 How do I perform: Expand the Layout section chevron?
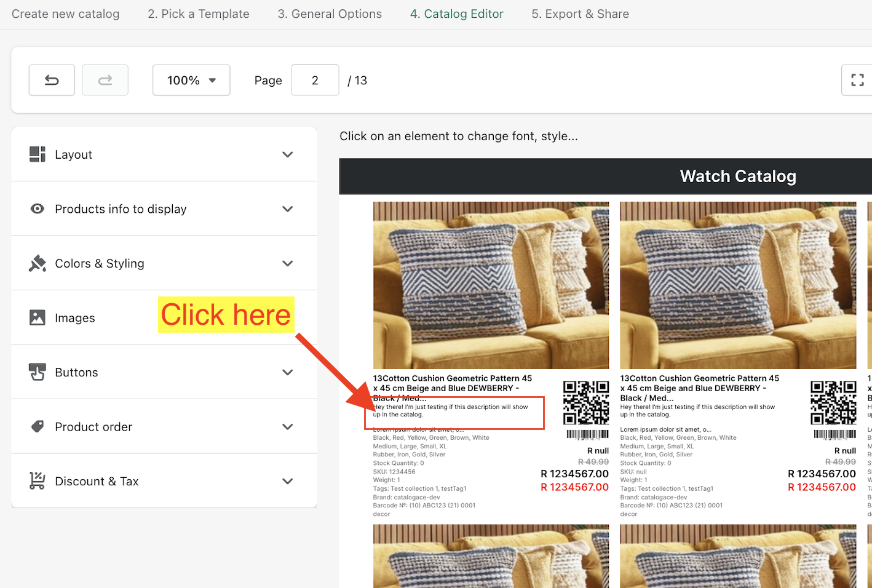tap(287, 154)
